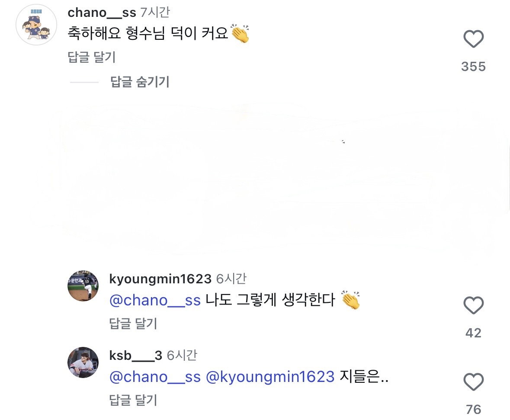Open chano__ss username at top comment
Viewport: 510px width, 420px height.
tap(102, 13)
